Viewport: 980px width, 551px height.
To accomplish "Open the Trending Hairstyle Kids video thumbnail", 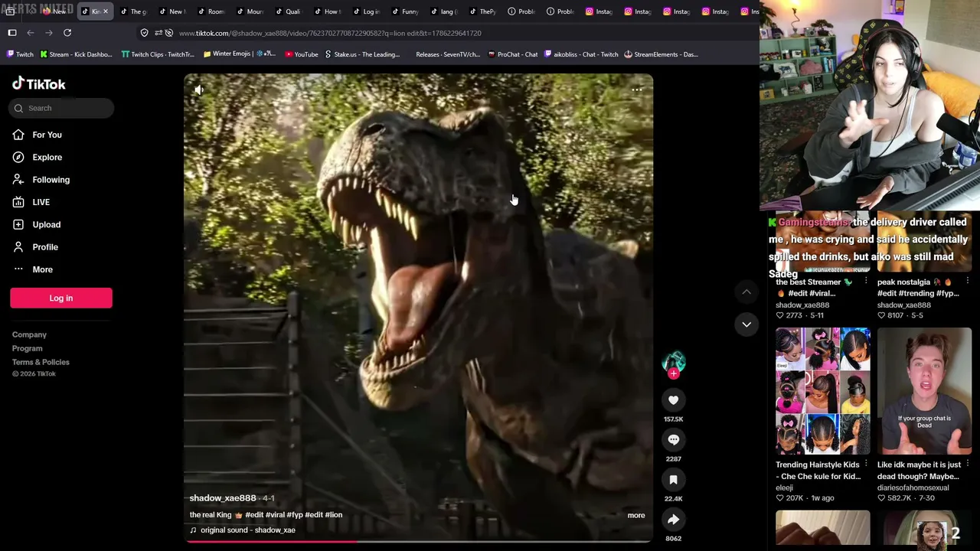I will [x=823, y=391].
